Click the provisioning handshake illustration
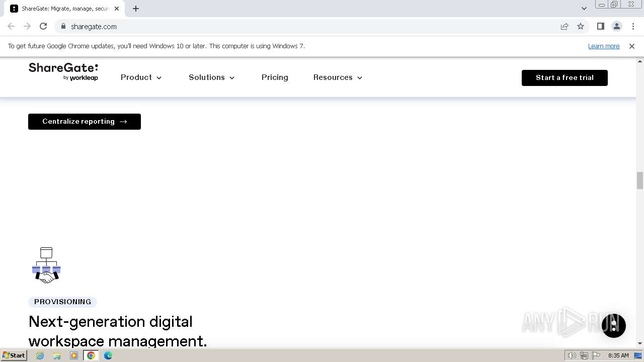The height and width of the screenshot is (362, 644). point(46,265)
